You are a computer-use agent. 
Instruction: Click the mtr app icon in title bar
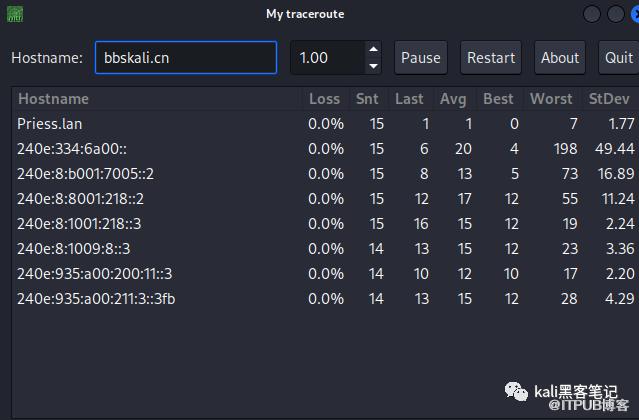(15, 13)
